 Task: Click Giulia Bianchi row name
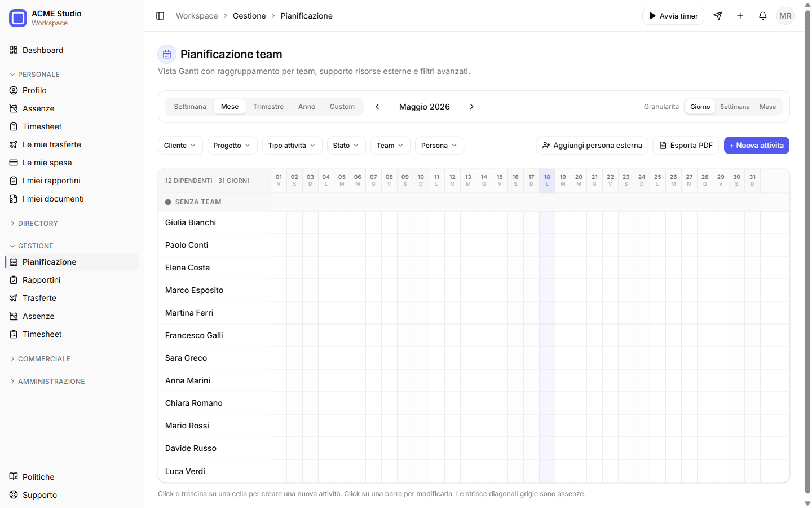(191, 222)
